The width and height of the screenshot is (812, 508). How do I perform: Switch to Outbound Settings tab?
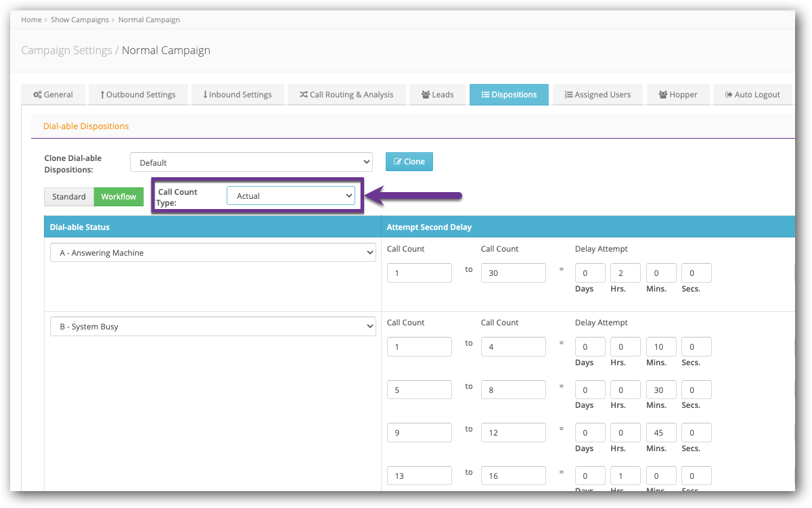(137, 95)
